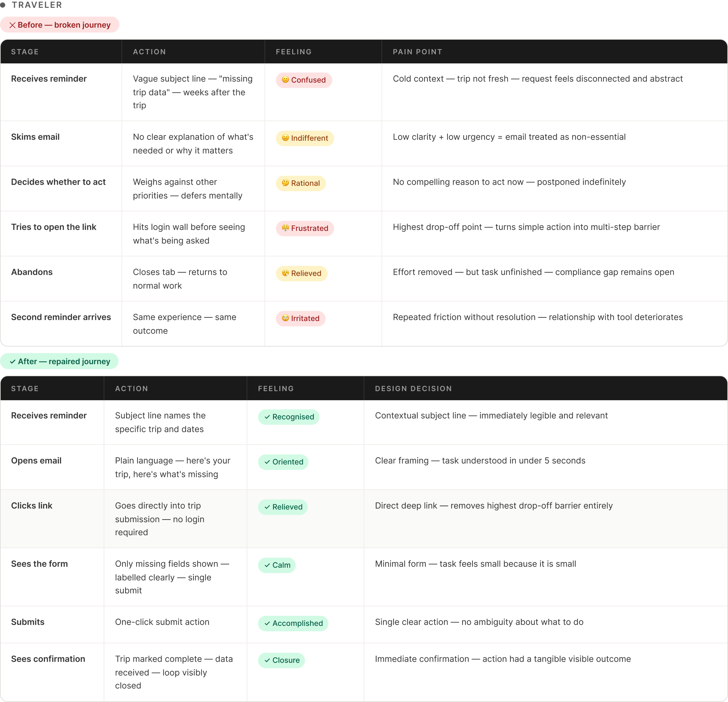Image resolution: width=728 pixels, height=702 pixels.
Task: Click the Closure feeling badge
Action: point(281,660)
